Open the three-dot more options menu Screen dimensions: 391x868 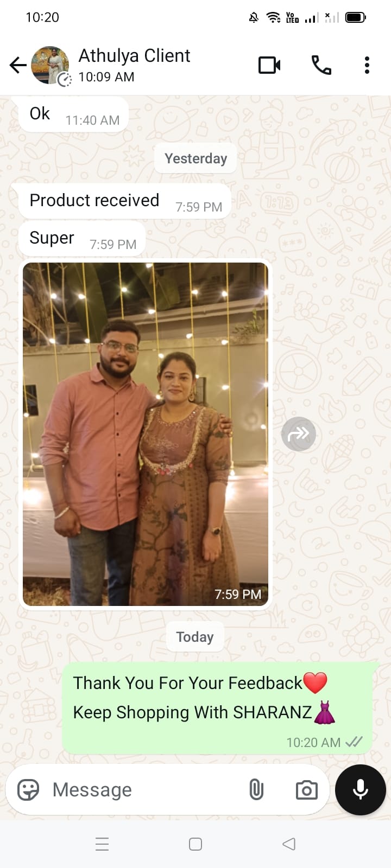pyautogui.click(x=367, y=65)
